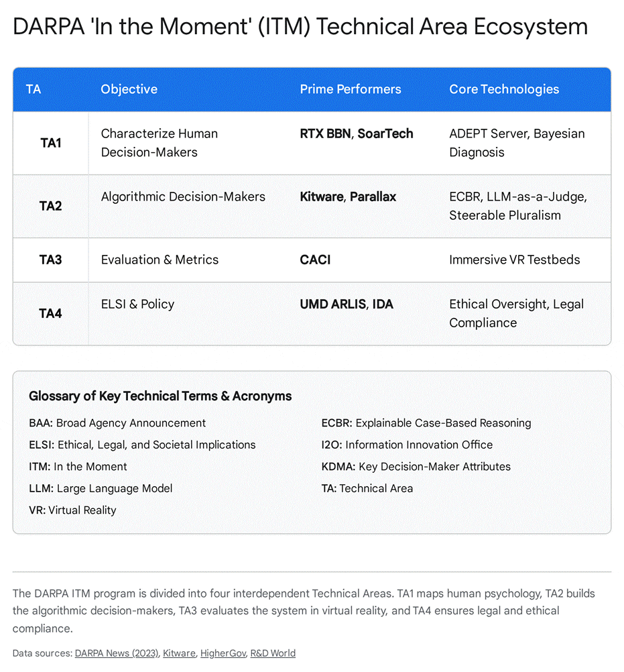Click the TA column header
This screenshot has height=672, width=624.
(x=34, y=89)
